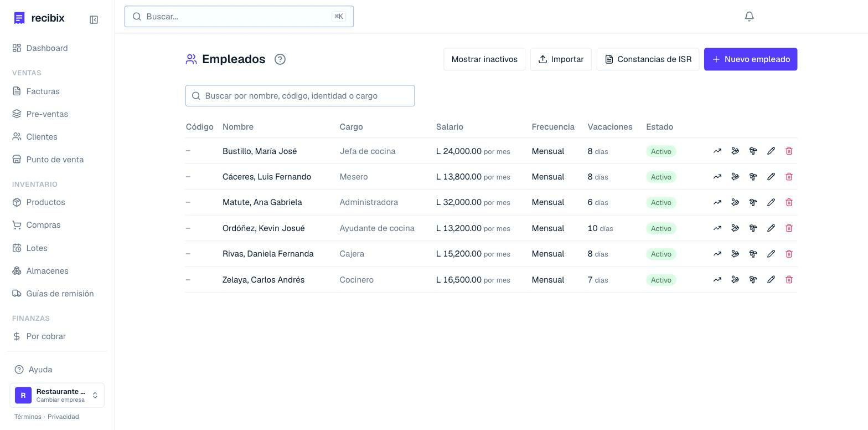Image resolution: width=868 pixels, height=430 pixels.
Task: Go to Dashboard in the sidebar
Action: [47, 48]
